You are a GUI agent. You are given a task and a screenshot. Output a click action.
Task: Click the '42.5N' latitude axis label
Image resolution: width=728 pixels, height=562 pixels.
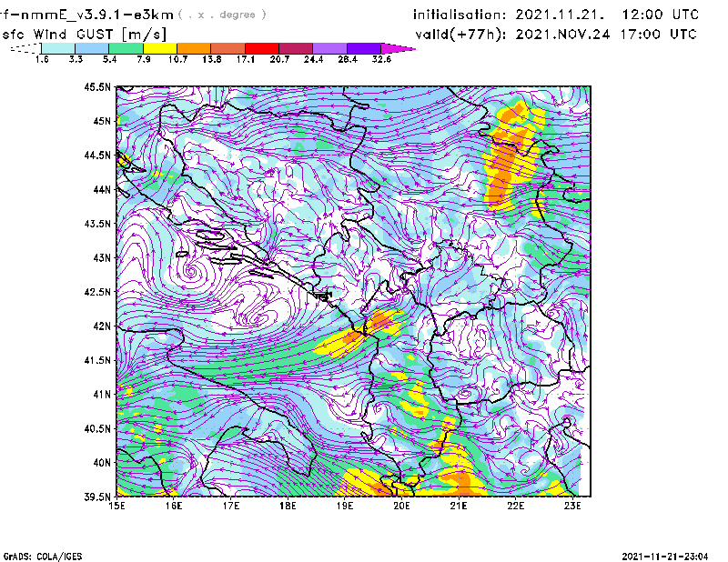coord(97,292)
